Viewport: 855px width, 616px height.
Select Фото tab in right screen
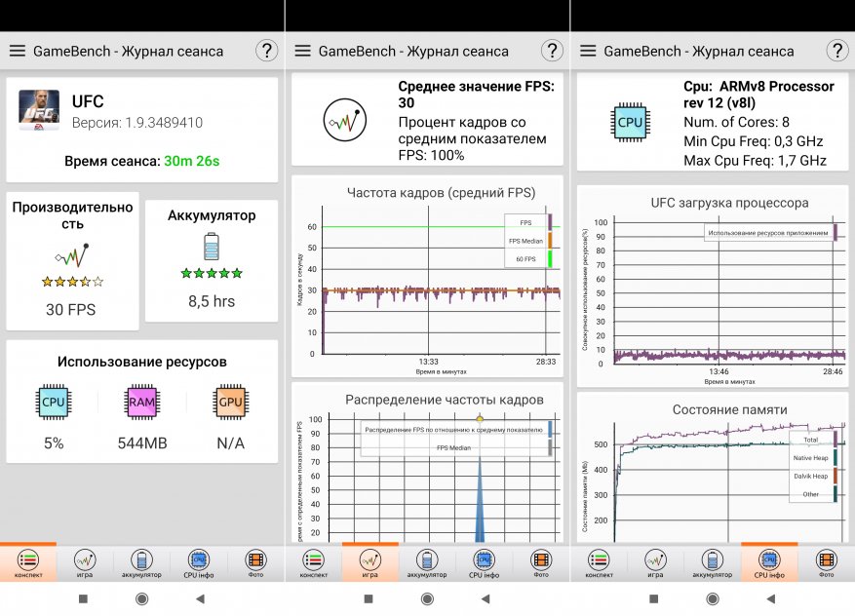point(826,563)
